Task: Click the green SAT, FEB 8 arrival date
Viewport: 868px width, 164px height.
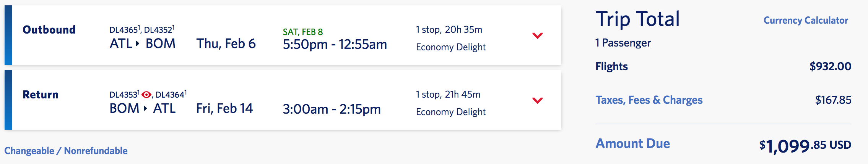Action: [302, 32]
